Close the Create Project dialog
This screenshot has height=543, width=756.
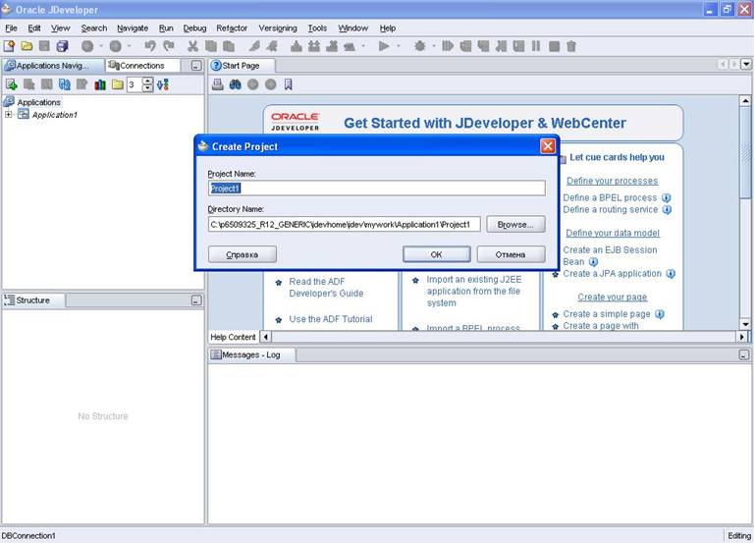548,146
